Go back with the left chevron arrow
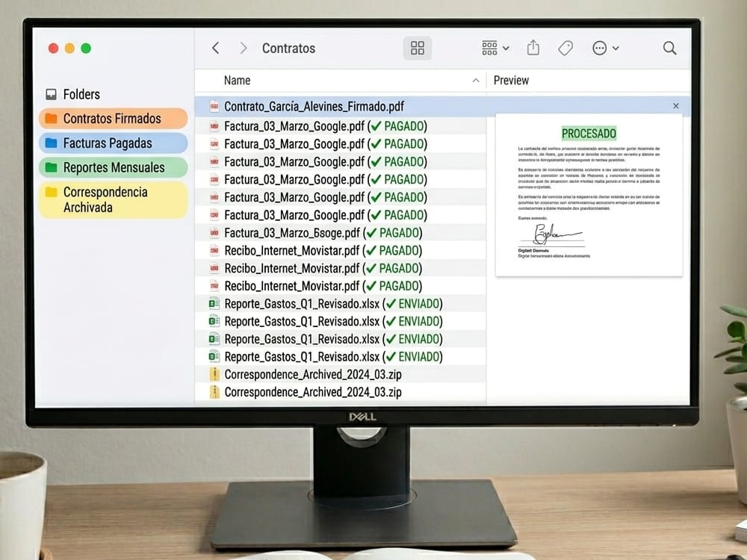Viewport: 747px width, 560px height. [x=216, y=48]
